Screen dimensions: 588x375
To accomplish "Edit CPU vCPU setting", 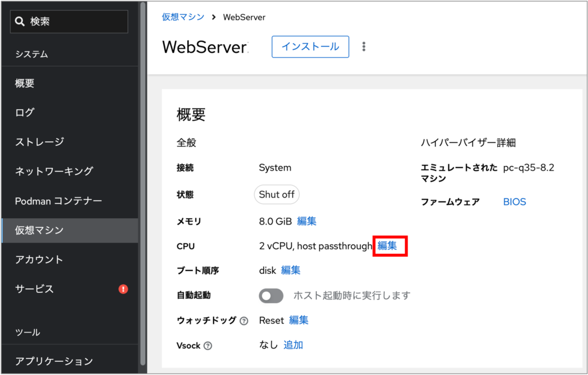I will pyautogui.click(x=387, y=246).
